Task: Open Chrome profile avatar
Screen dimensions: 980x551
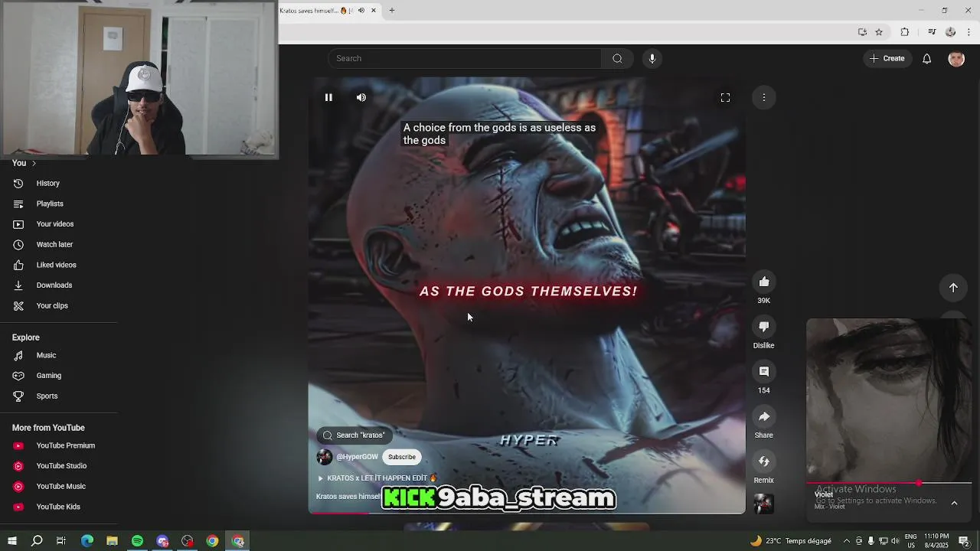Action: (x=950, y=32)
